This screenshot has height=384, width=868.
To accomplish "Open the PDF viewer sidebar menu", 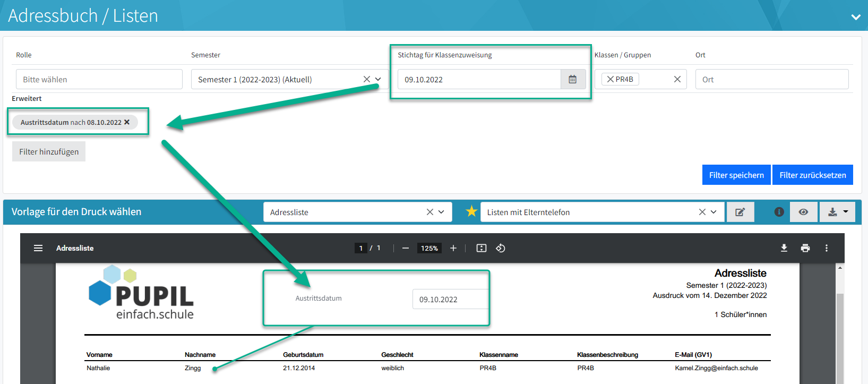I will (x=38, y=248).
